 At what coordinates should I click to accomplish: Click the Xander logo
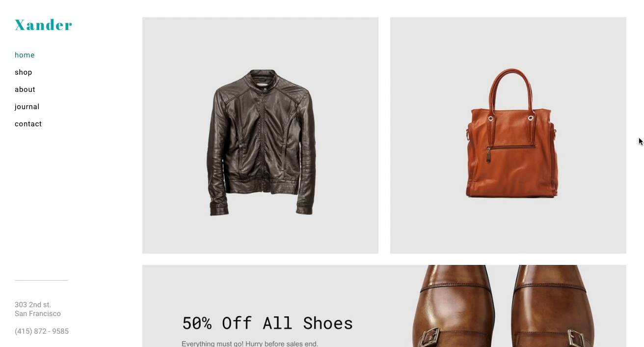click(x=43, y=25)
